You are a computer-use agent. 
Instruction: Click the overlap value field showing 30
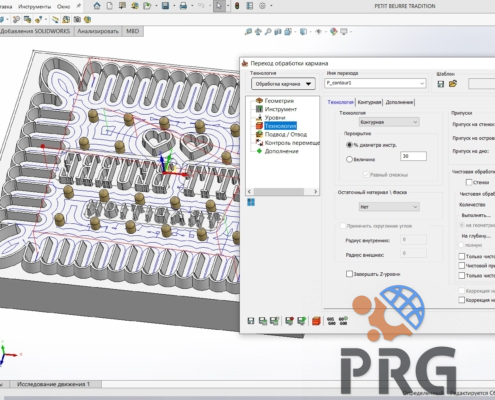tap(413, 156)
